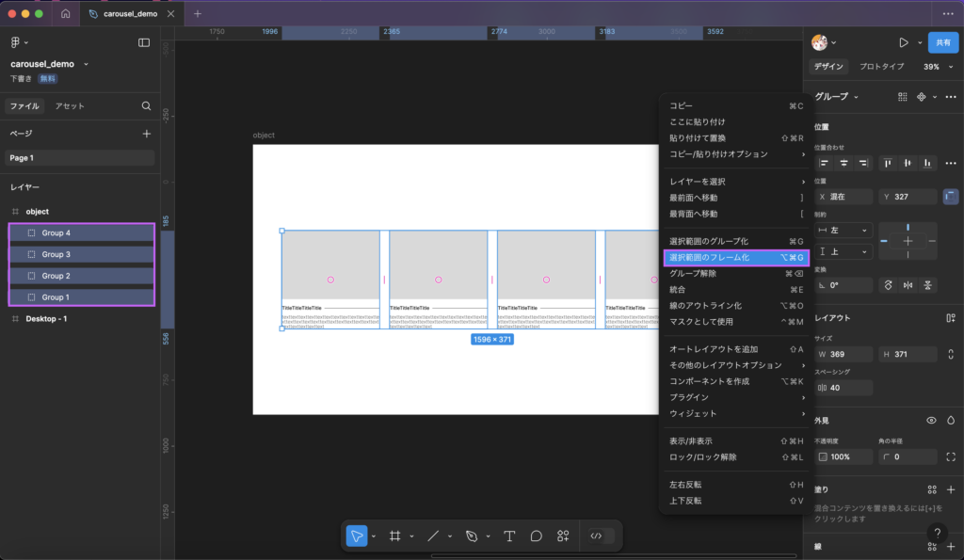The height and width of the screenshot is (560, 964).
Task: Choose 選択範囲のグループ化 menu item
Action: coord(736,241)
